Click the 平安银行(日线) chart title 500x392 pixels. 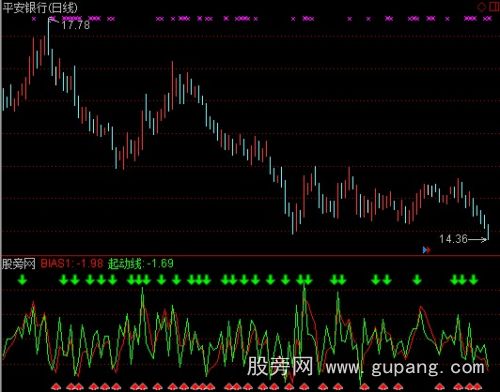pyautogui.click(x=40, y=7)
